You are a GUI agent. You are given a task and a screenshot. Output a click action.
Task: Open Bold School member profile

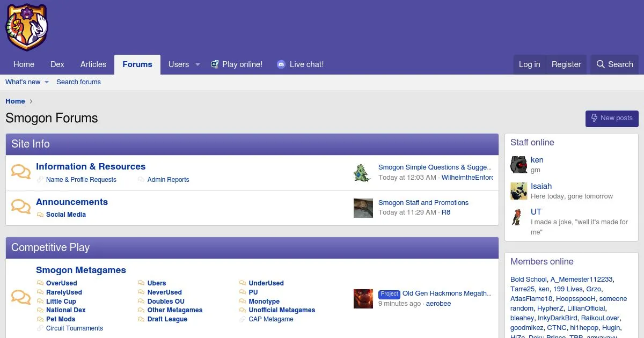(x=529, y=280)
